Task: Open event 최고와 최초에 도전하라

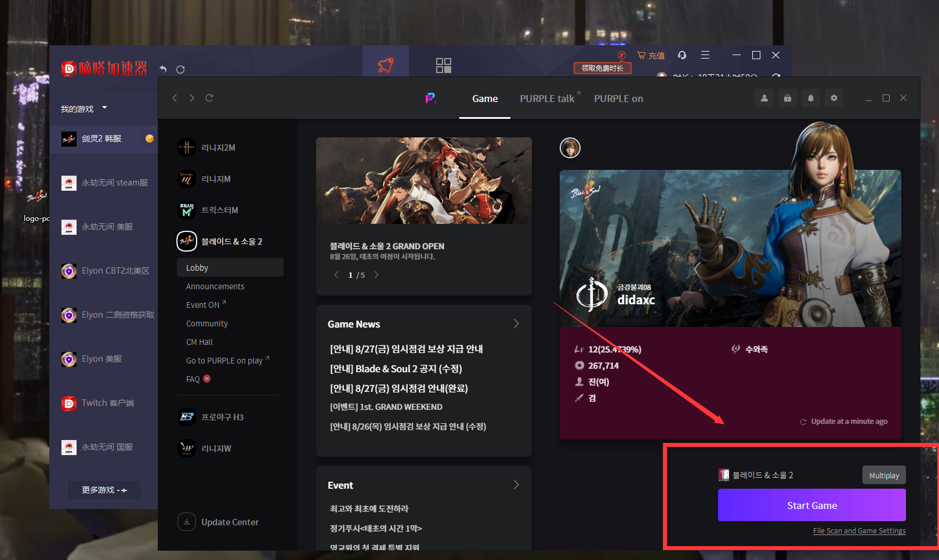Action: 369,508
